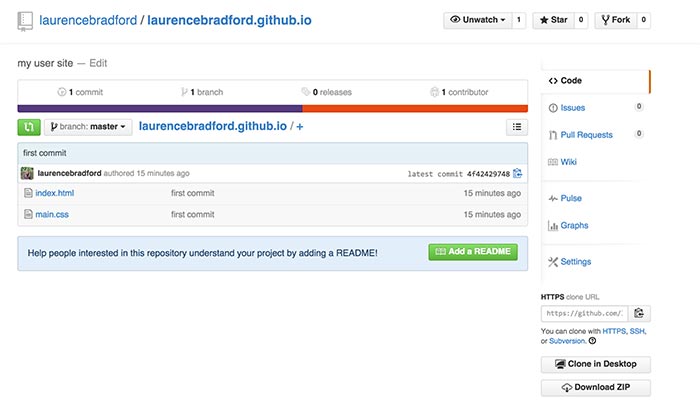Viewport: 700px width, 412px height.
Task: Open the Issues tab
Action: (573, 108)
